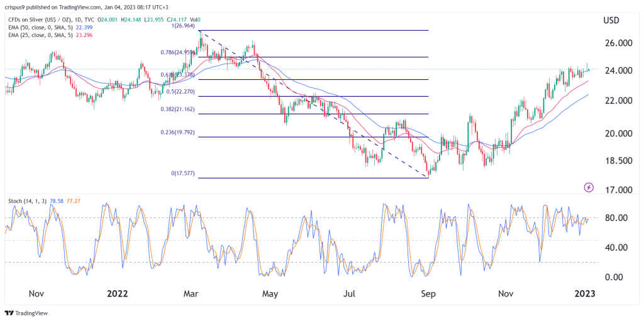
Task: Click the 0.00 stochastic axis label
Action: (614, 277)
